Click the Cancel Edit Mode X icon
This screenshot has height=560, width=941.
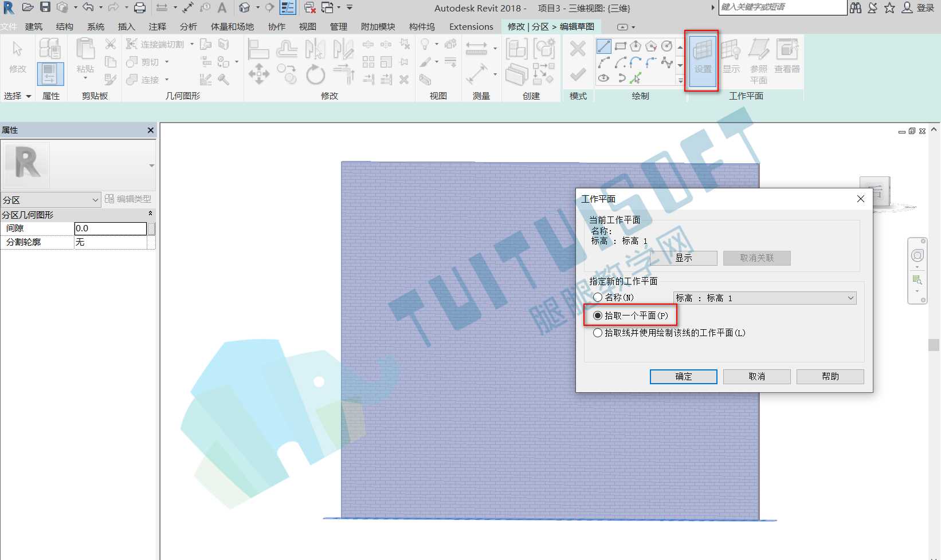(578, 49)
